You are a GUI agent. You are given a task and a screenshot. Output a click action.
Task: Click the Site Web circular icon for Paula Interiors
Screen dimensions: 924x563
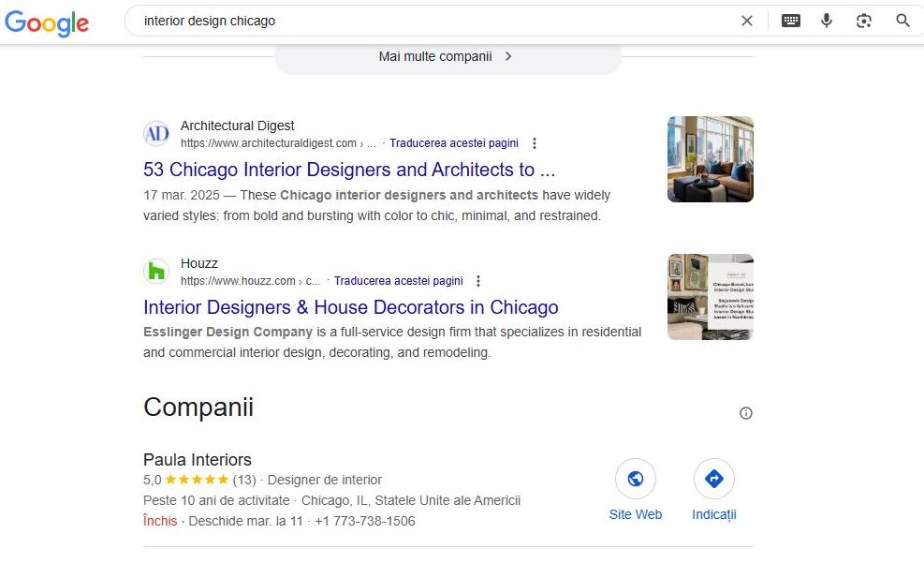[x=636, y=478]
